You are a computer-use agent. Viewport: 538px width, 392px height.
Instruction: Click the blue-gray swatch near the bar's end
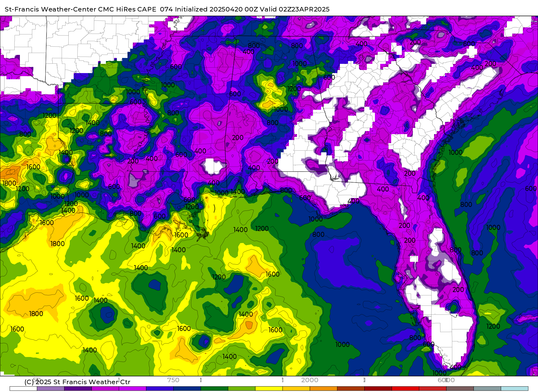tap(487, 389)
